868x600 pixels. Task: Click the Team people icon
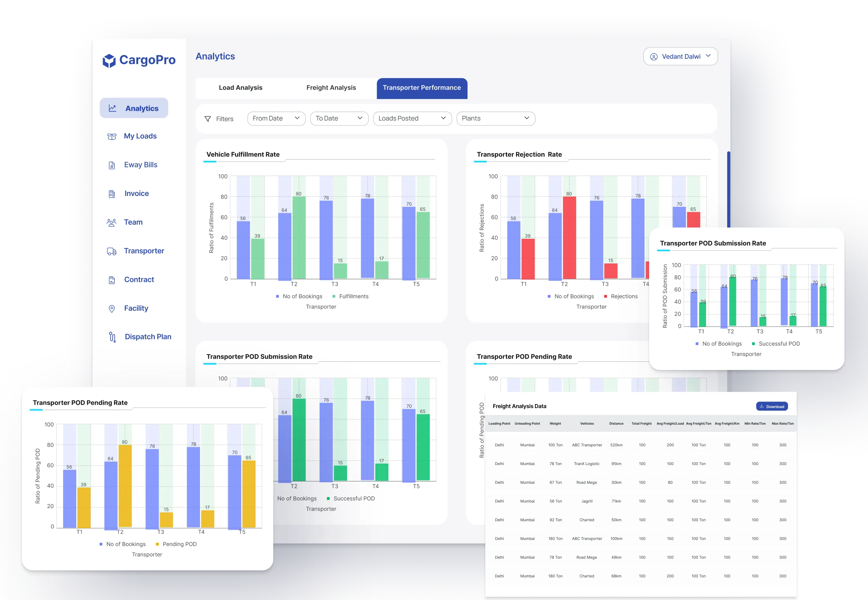(x=111, y=222)
